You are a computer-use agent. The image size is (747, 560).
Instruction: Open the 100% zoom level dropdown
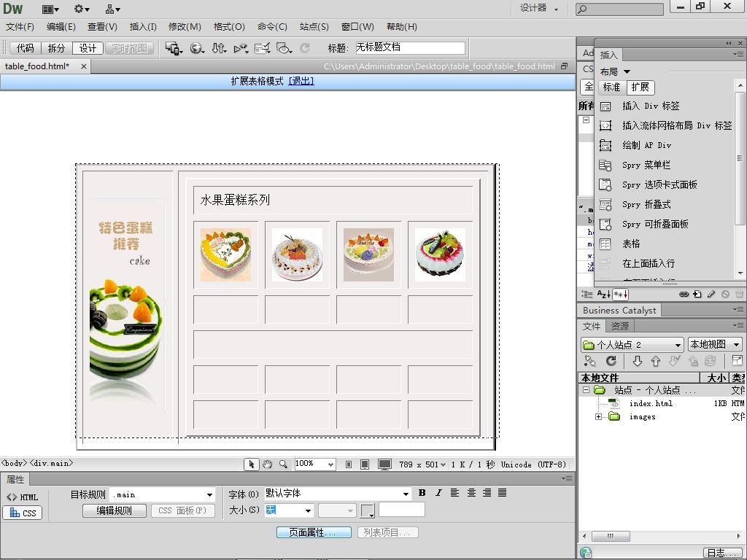[315, 464]
